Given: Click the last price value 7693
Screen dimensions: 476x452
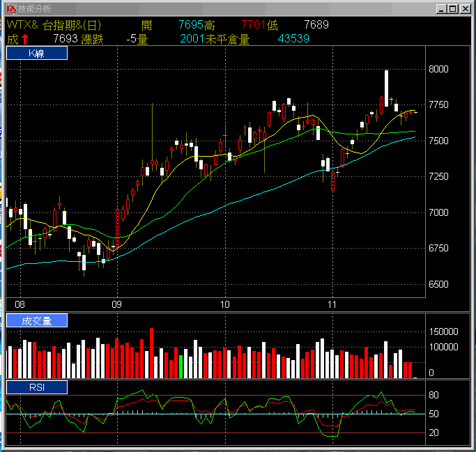Looking at the screenshot, I should [x=66, y=39].
